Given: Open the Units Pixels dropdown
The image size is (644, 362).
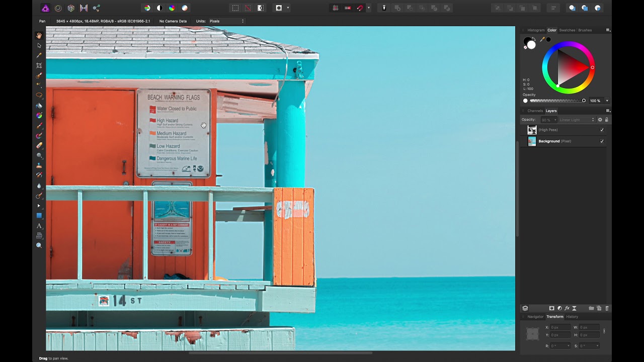Looking at the screenshot, I should 226,21.
